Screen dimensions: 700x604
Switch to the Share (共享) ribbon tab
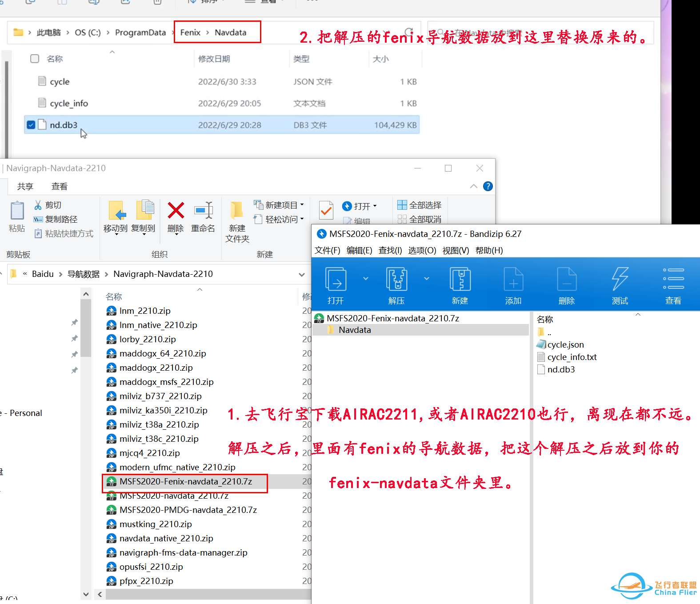(25, 186)
